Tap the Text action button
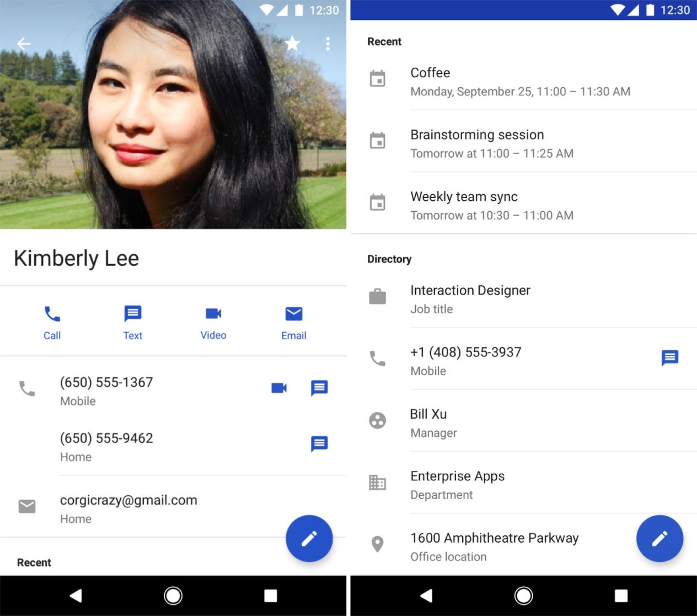 (133, 322)
